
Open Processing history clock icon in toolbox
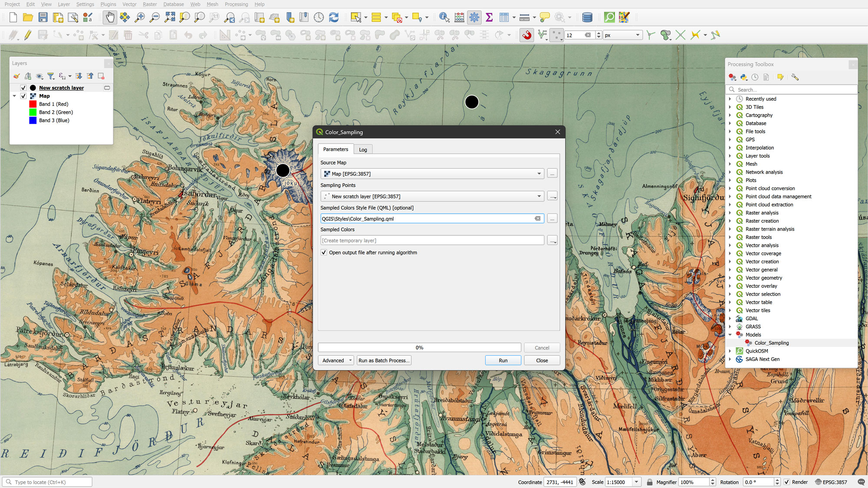[755, 77]
